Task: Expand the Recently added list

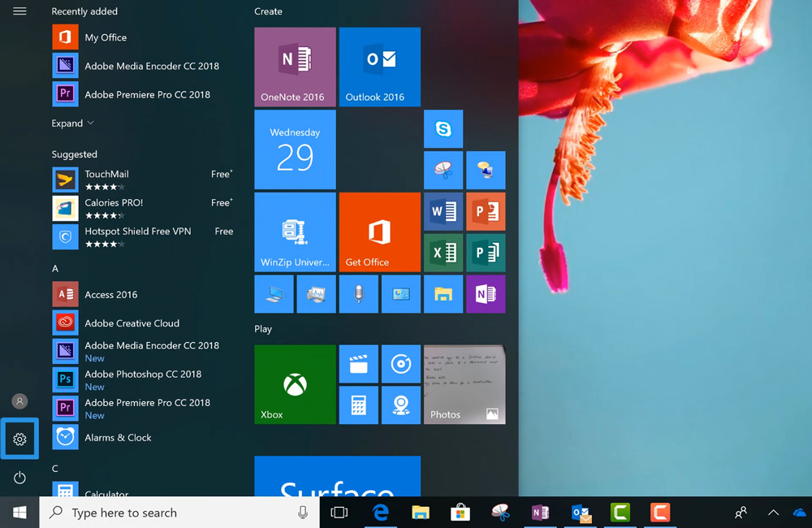Action: [72, 123]
